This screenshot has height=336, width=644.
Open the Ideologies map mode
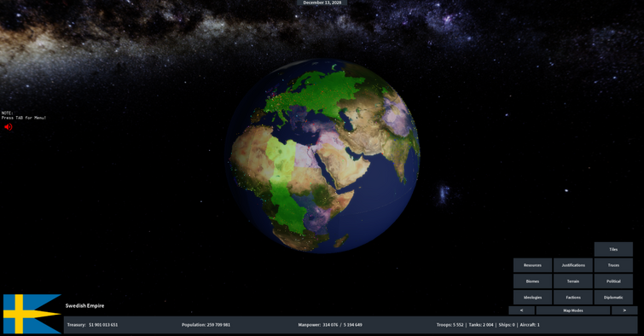pyautogui.click(x=532, y=298)
